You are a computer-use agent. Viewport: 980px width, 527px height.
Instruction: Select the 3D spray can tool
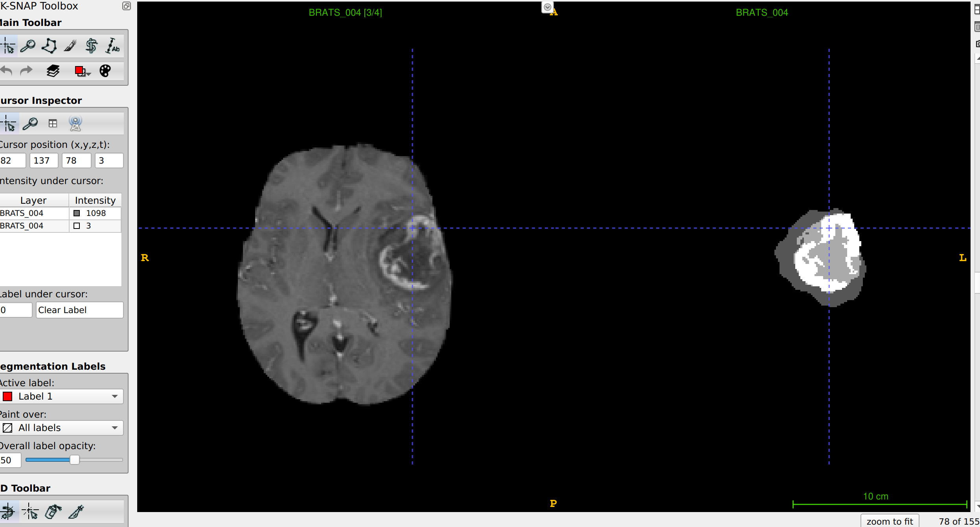pos(53,512)
